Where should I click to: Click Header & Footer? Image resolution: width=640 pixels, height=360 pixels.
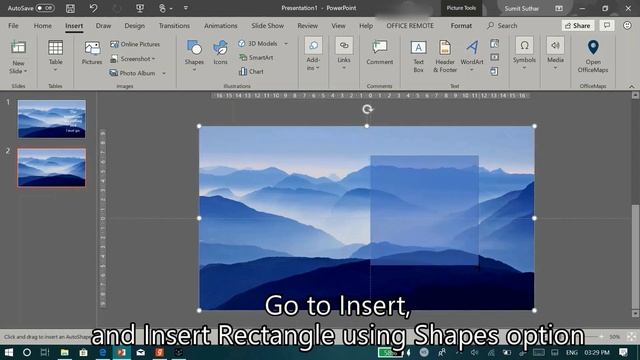coord(445,56)
